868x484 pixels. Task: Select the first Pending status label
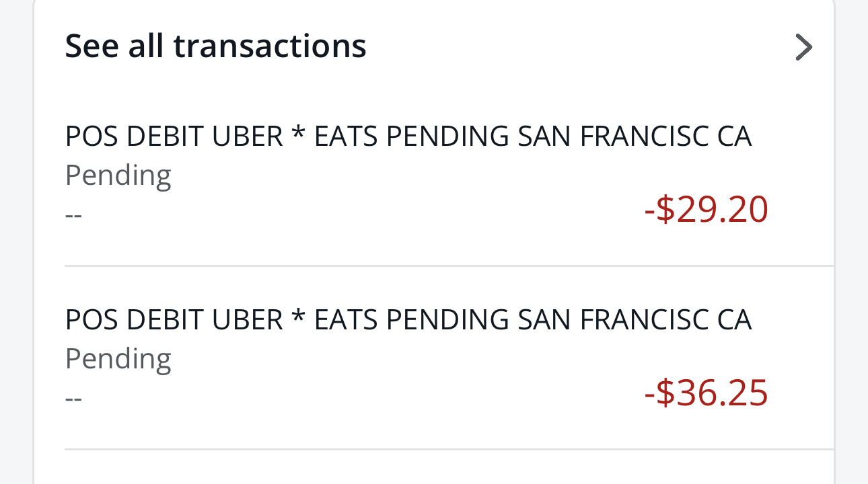[118, 175]
